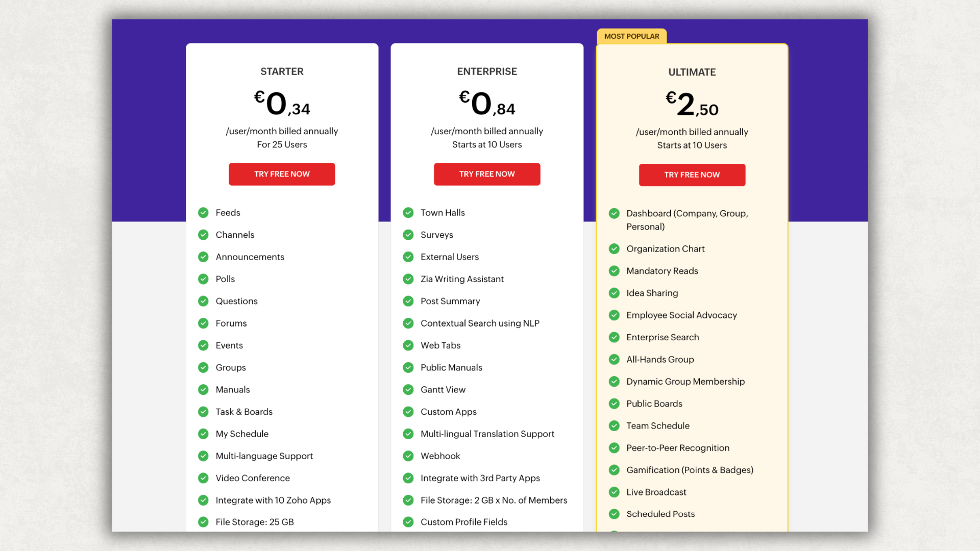
Task: Click 'Post Summary' feature text
Action: coord(450,302)
